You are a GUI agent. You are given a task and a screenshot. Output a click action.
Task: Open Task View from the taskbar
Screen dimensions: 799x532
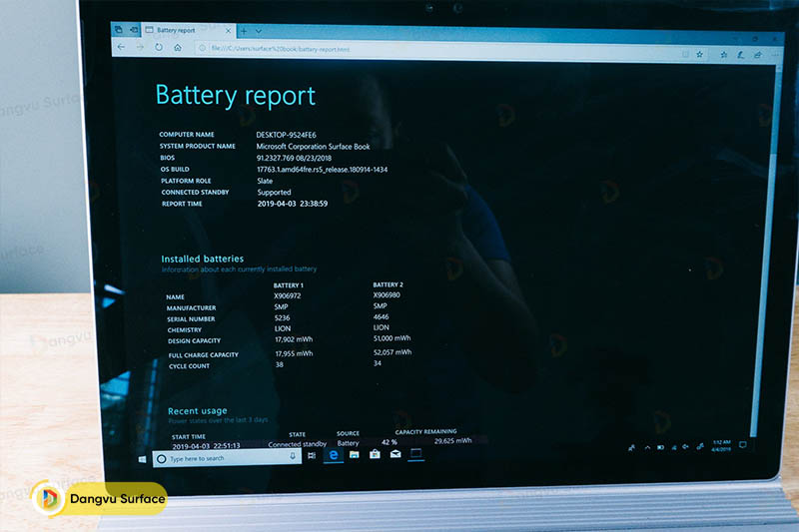(x=313, y=455)
